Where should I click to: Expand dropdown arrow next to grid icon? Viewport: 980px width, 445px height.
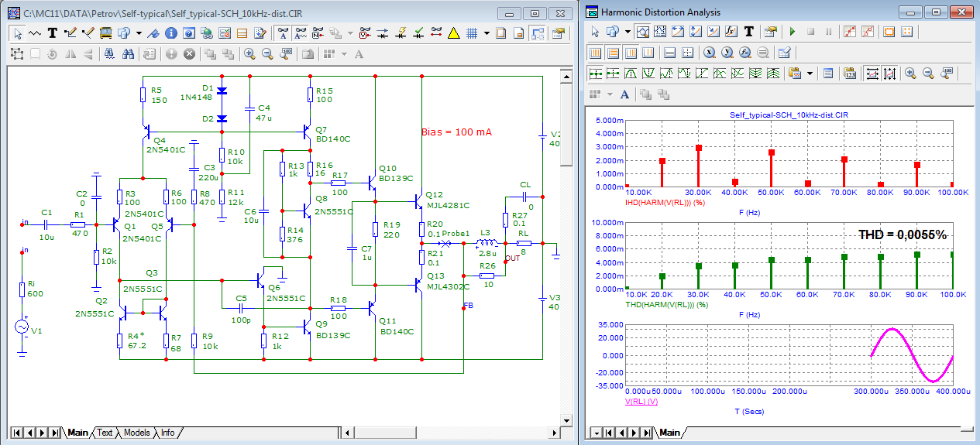tap(487, 33)
